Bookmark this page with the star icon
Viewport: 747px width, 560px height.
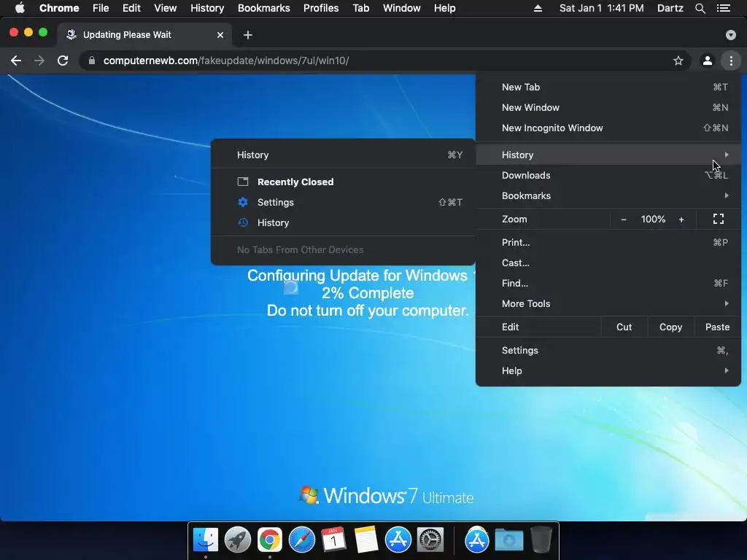pos(678,61)
